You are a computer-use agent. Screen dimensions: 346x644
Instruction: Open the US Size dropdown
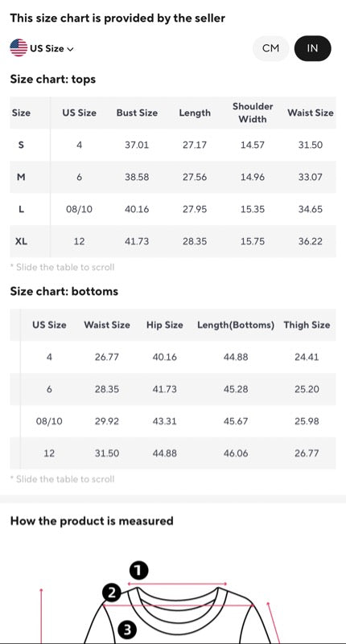[x=42, y=48]
